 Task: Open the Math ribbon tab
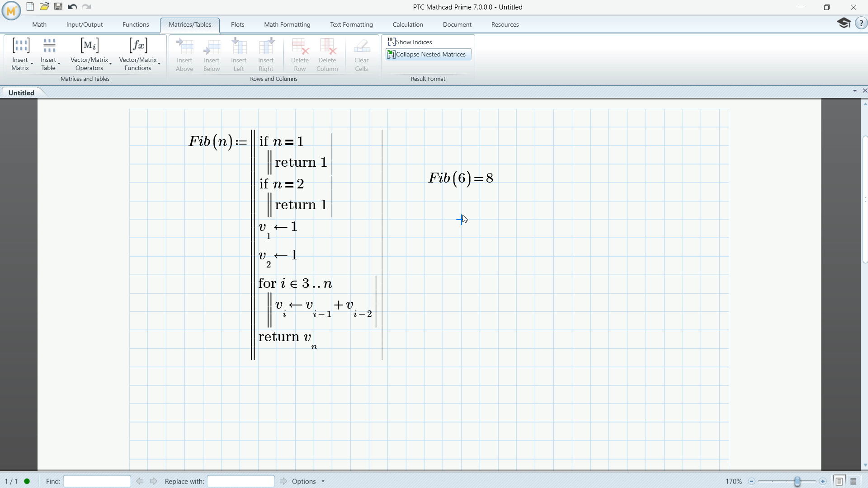(x=39, y=24)
